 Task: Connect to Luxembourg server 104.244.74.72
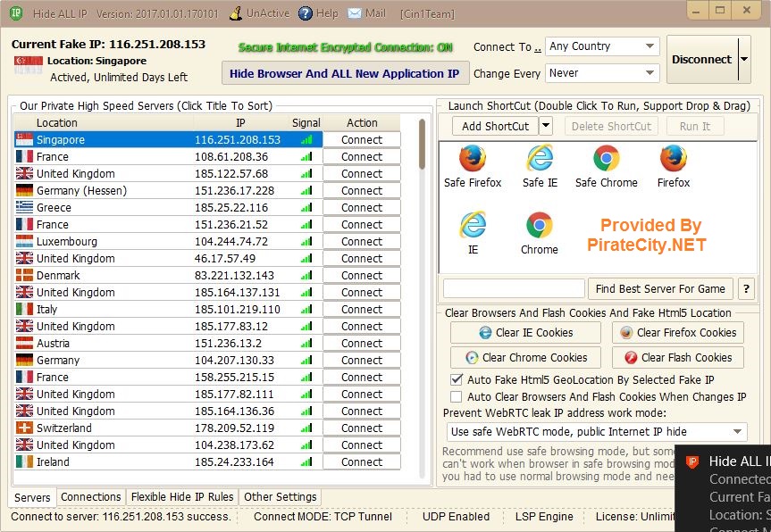point(362,241)
